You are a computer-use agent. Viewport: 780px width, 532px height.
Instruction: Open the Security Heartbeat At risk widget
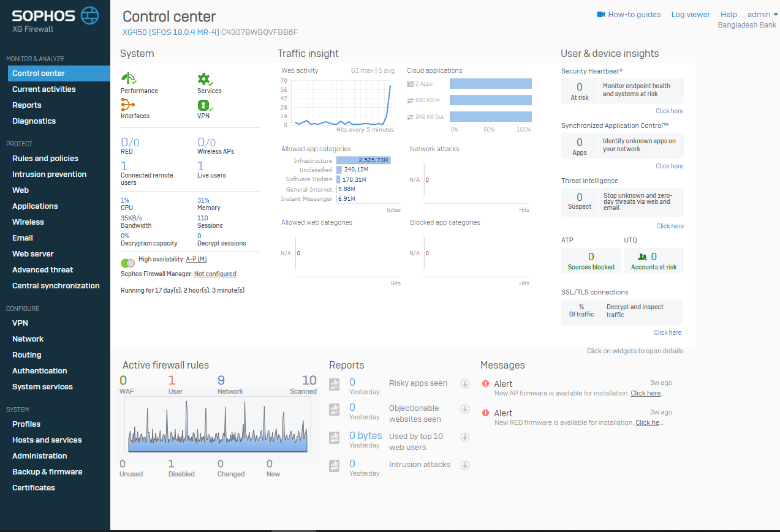pyautogui.click(x=580, y=91)
